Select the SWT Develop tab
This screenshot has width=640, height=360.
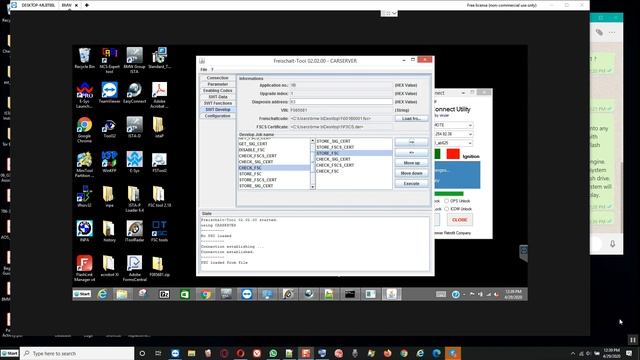218,109
